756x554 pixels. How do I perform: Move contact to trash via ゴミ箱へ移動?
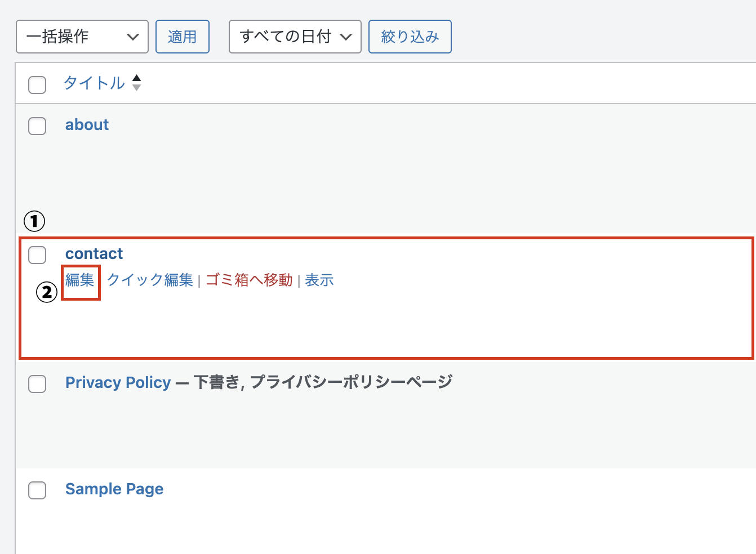click(249, 280)
